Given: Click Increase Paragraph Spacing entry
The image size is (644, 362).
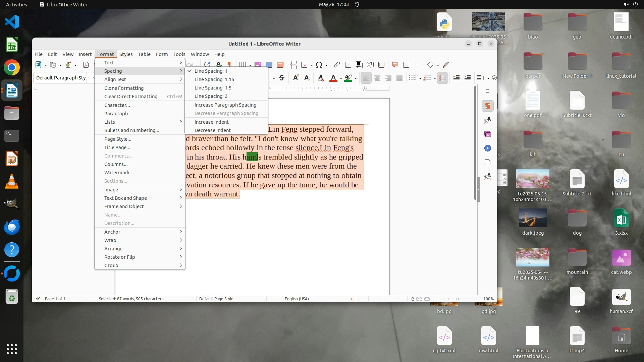Looking at the screenshot, I should (225, 105).
